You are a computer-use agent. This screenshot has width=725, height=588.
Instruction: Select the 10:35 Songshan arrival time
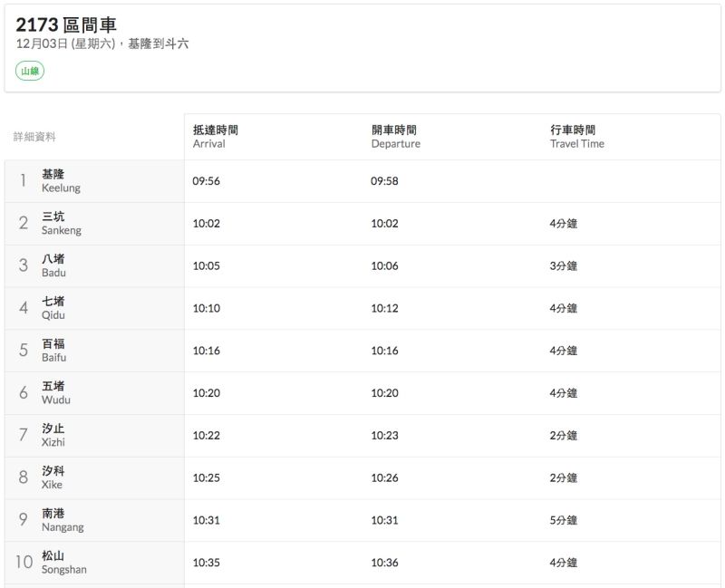tap(206, 563)
